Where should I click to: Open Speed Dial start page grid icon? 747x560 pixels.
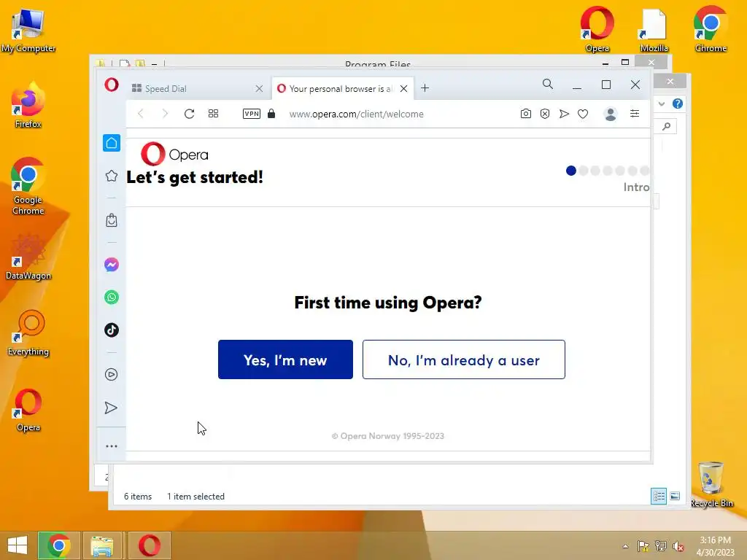pyautogui.click(x=214, y=114)
